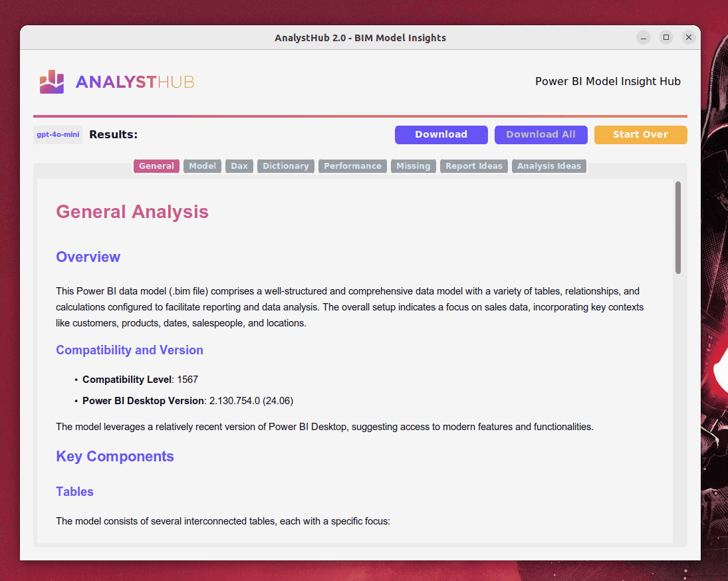728x581 pixels.
Task: Open the Report Ideas tab
Action: [474, 166]
